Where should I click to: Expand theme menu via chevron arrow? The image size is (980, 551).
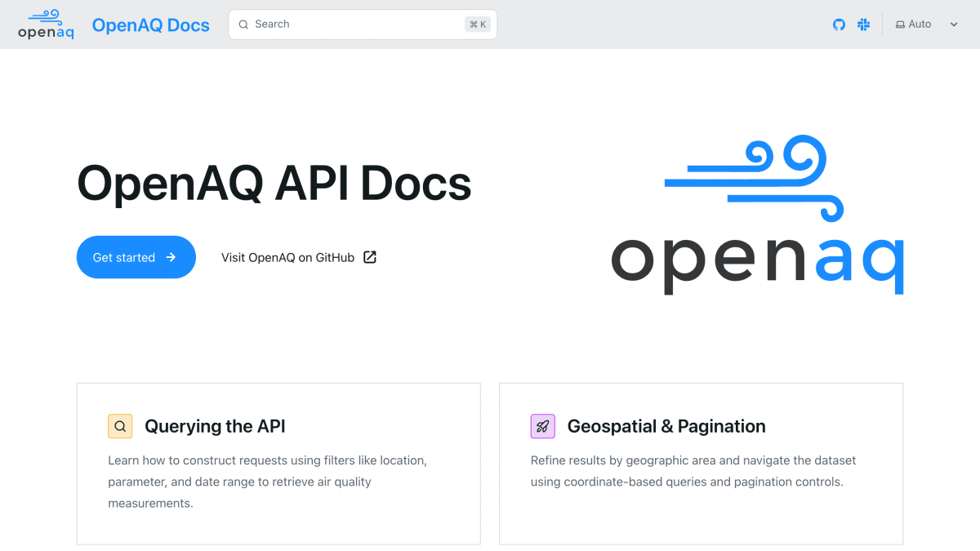pyautogui.click(x=953, y=24)
